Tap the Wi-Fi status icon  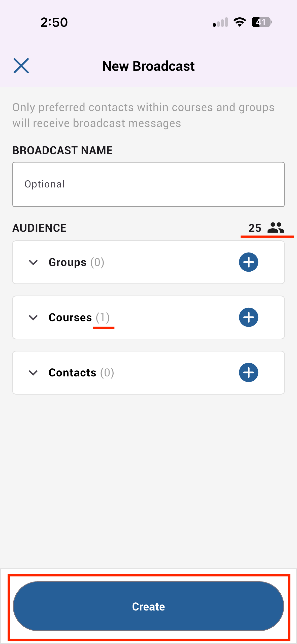(240, 22)
